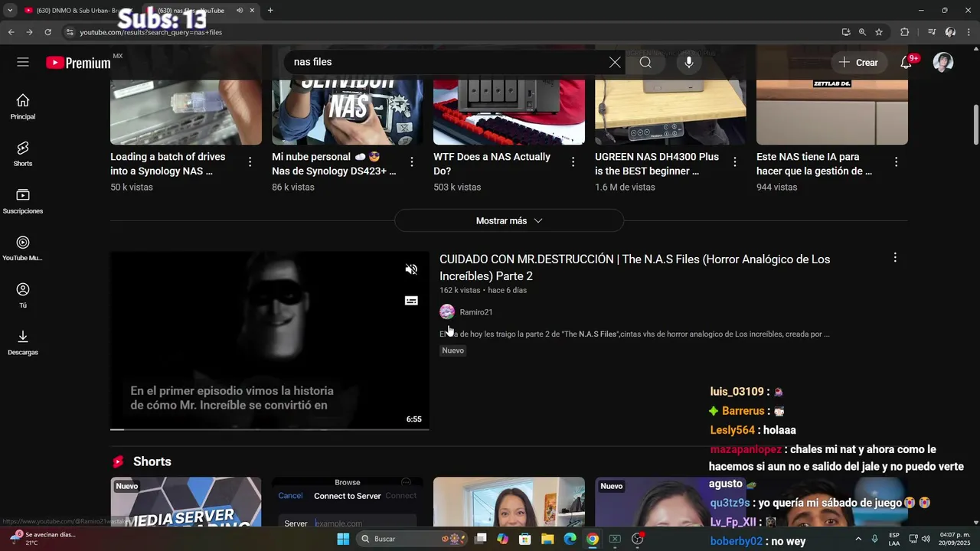This screenshot has height=551, width=980.
Task: Open 'CUIDADO CON MR.DESTRUCCIÓN' video title
Action: click(635, 268)
